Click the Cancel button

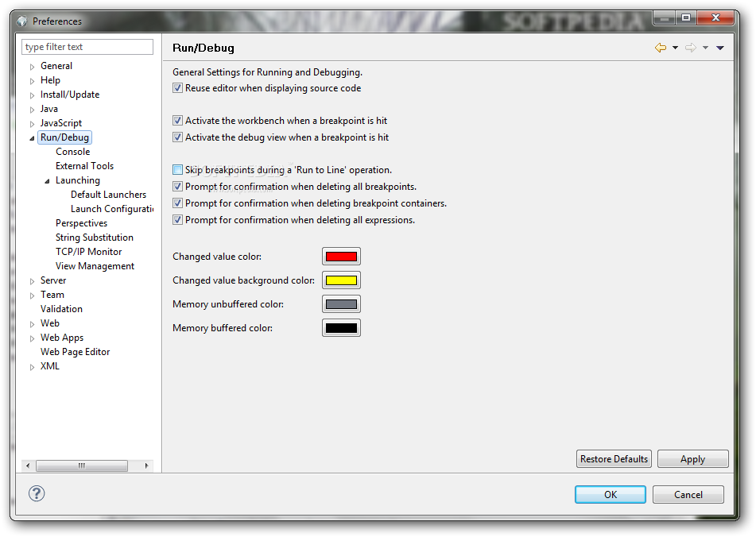tap(688, 495)
